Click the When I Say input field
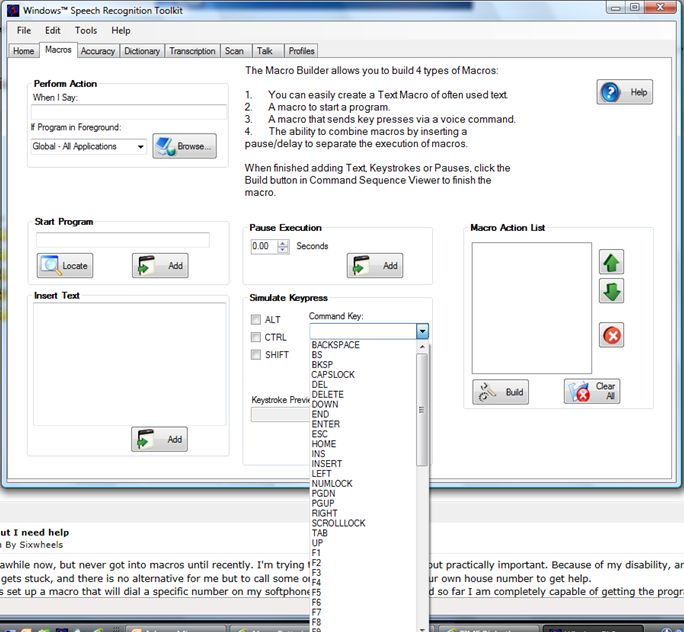684x632 pixels. pyautogui.click(x=129, y=112)
